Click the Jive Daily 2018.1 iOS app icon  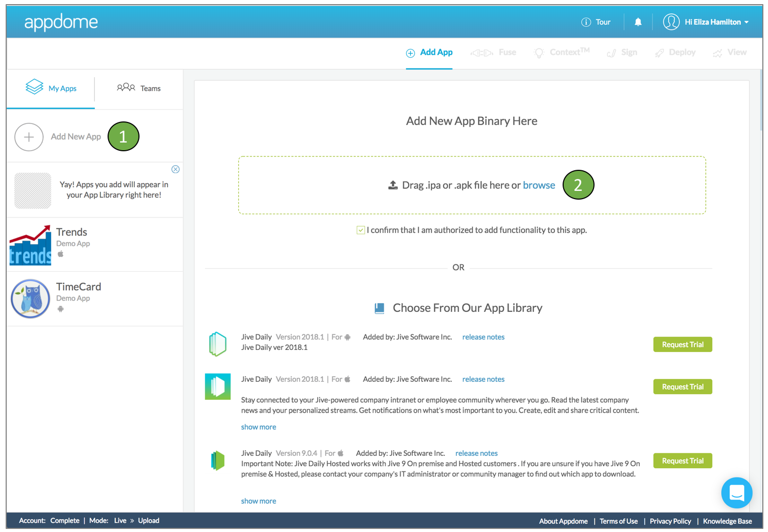[x=218, y=387]
